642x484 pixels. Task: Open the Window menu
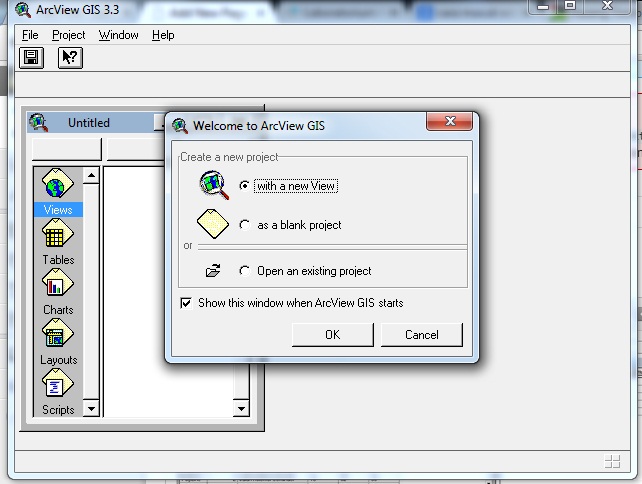tap(118, 35)
